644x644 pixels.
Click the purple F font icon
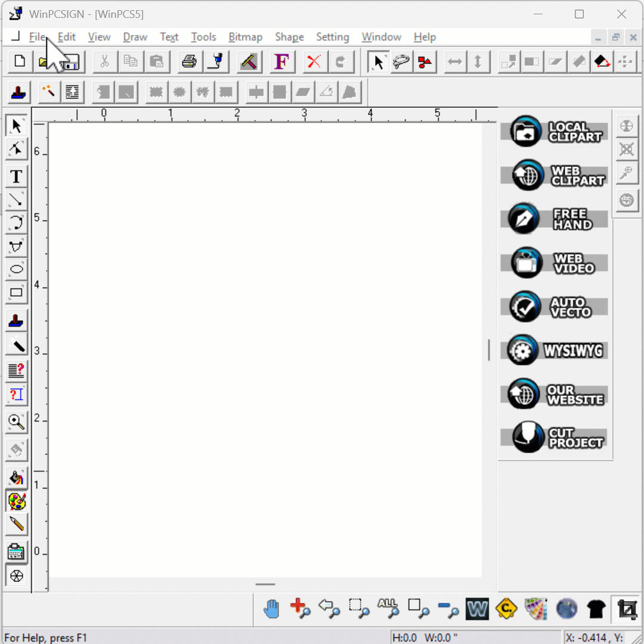tap(282, 61)
